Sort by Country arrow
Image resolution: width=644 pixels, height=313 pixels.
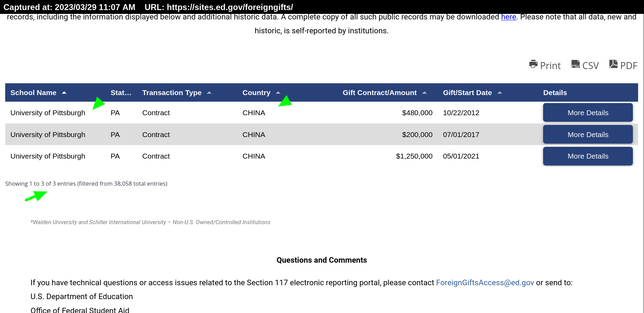(278, 93)
